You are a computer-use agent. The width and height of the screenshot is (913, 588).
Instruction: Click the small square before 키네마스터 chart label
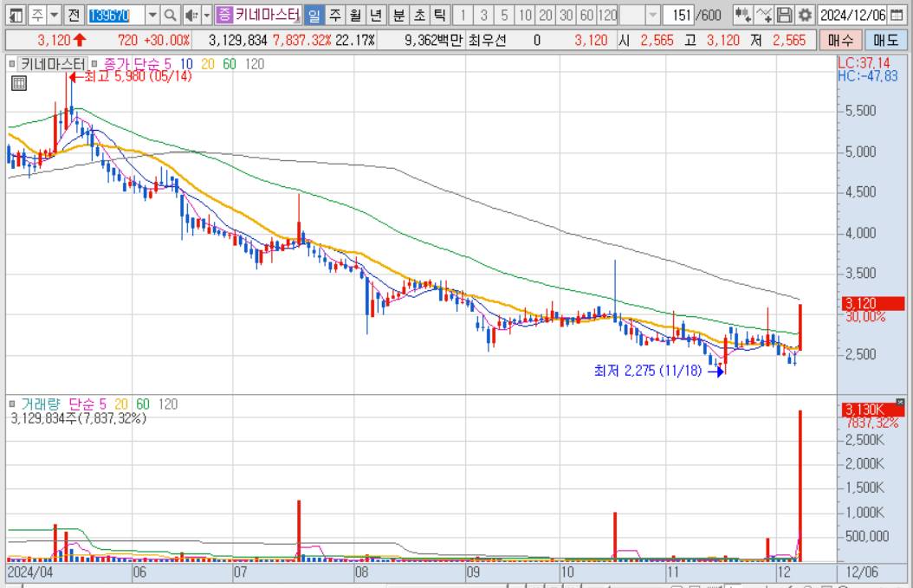tap(11, 64)
